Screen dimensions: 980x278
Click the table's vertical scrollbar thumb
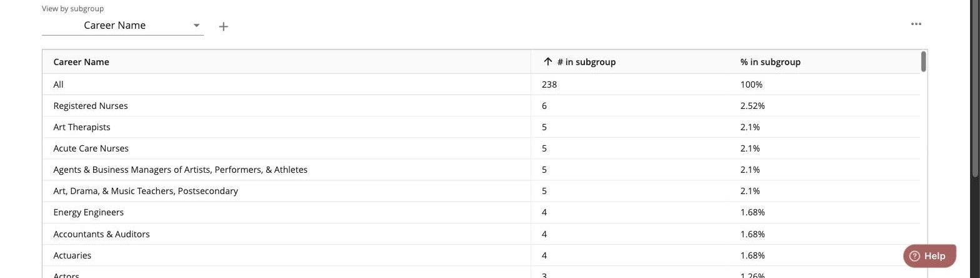(x=924, y=61)
